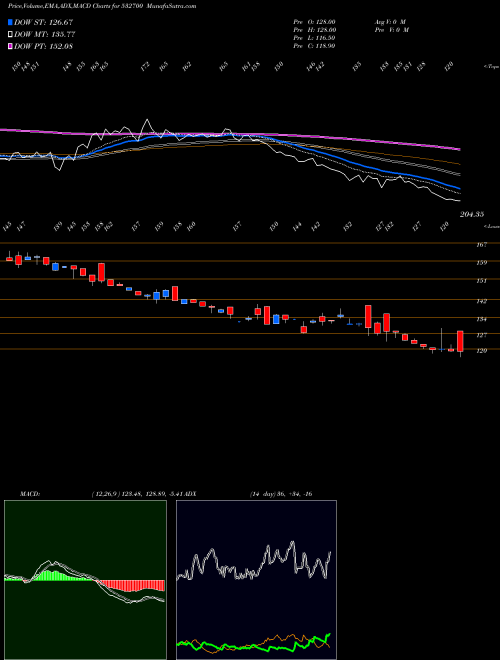This screenshot has width=500, height=660.
Task: Click the magenta EMA line's right end
Action: click(x=459, y=149)
